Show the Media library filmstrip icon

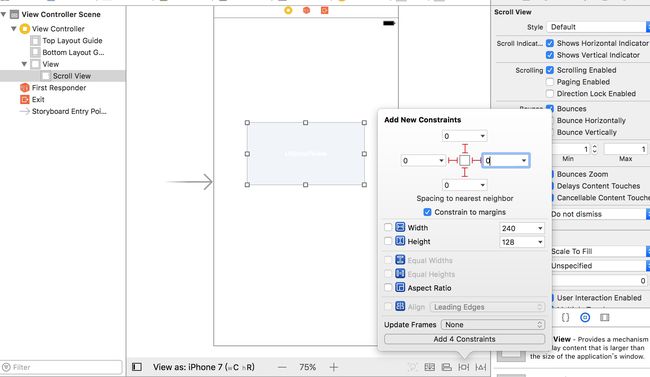(605, 318)
